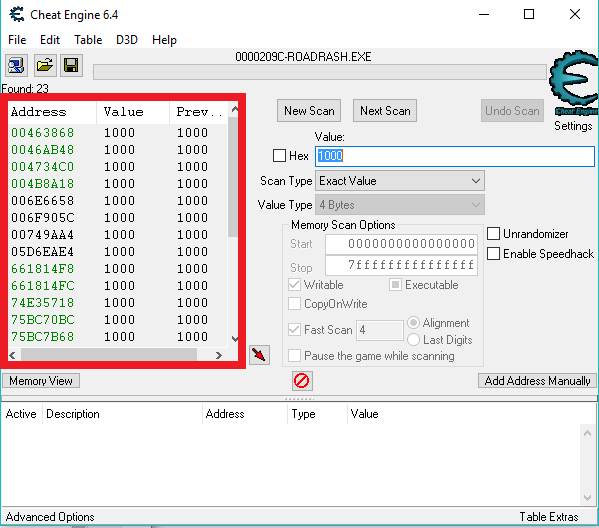Click the Stop address field
This screenshot has height=528, width=599.
[x=401, y=265]
